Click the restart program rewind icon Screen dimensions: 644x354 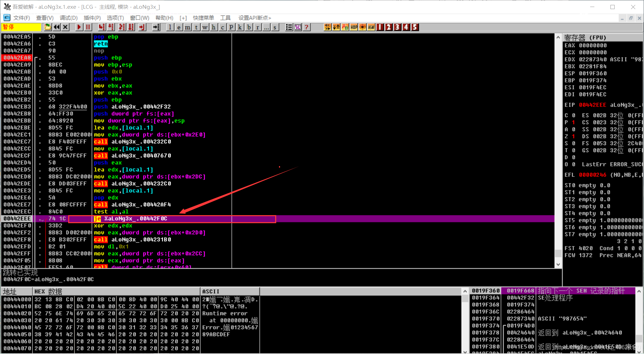click(57, 27)
